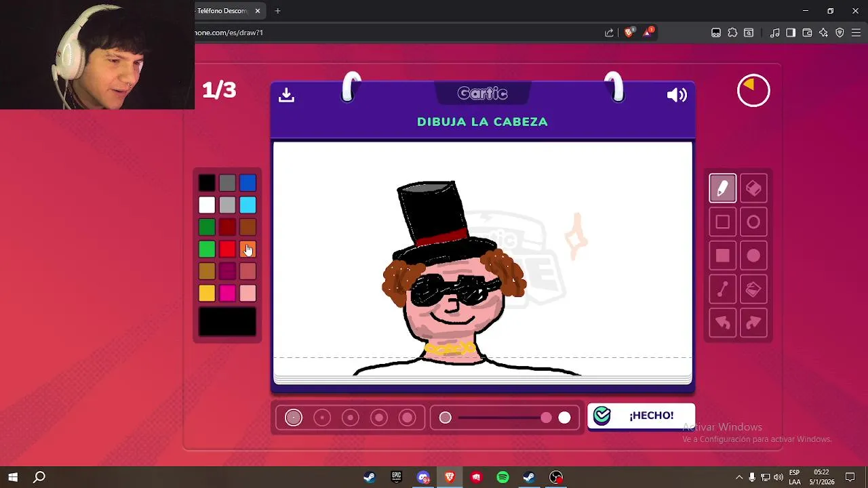868x488 pixels.
Task: Pick the dark red color swatch
Action: click(x=227, y=227)
